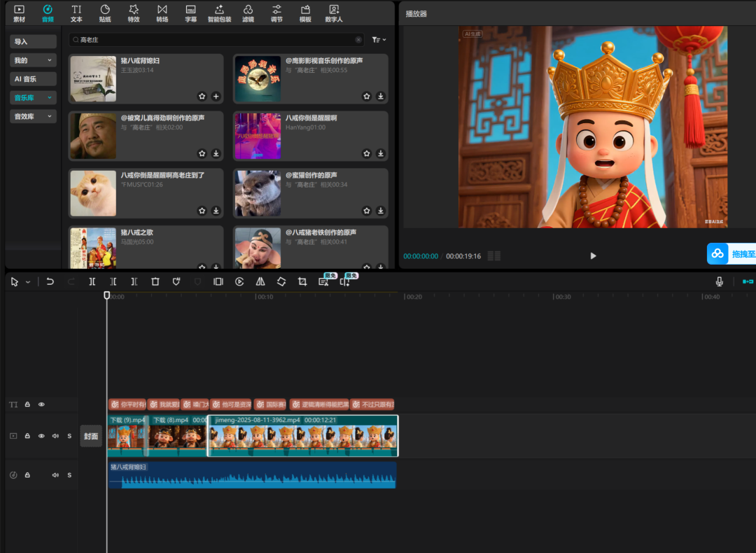Play the video in the player
The image size is (756, 553).
click(x=593, y=256)
